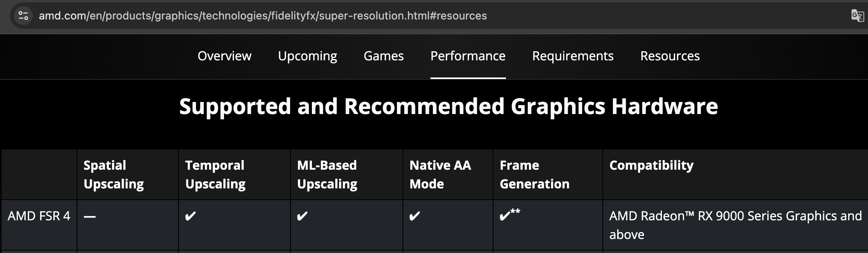Jump to the Resources tab
Viewport: 868px width, 253px height.
pyautogui.click(x=670, y=56)
